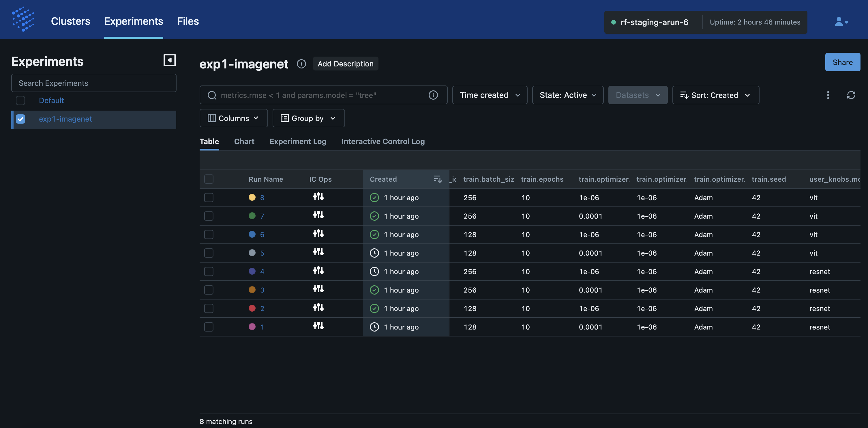Select the checkbox for run 8
The image size is (868, 428).
pos(209,198)
